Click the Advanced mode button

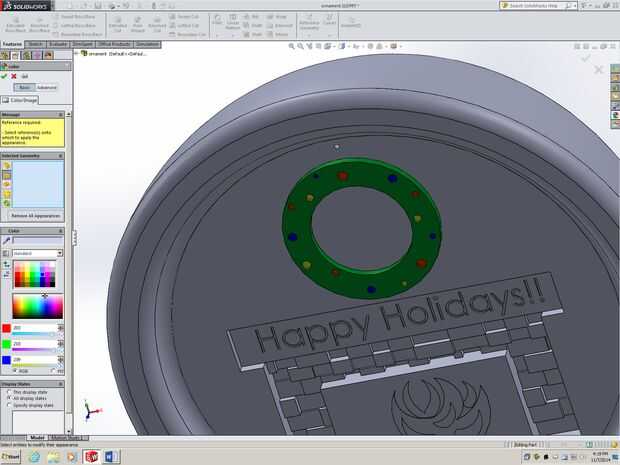(46, 87)
